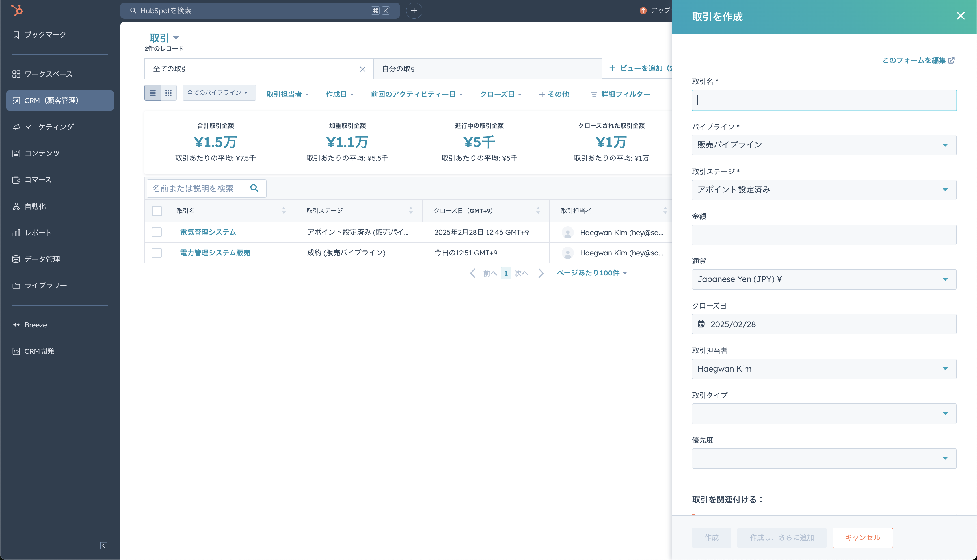Collapse the sidebar with arrow icon
This screenshot has height=560, width=977.
(103, 545)
